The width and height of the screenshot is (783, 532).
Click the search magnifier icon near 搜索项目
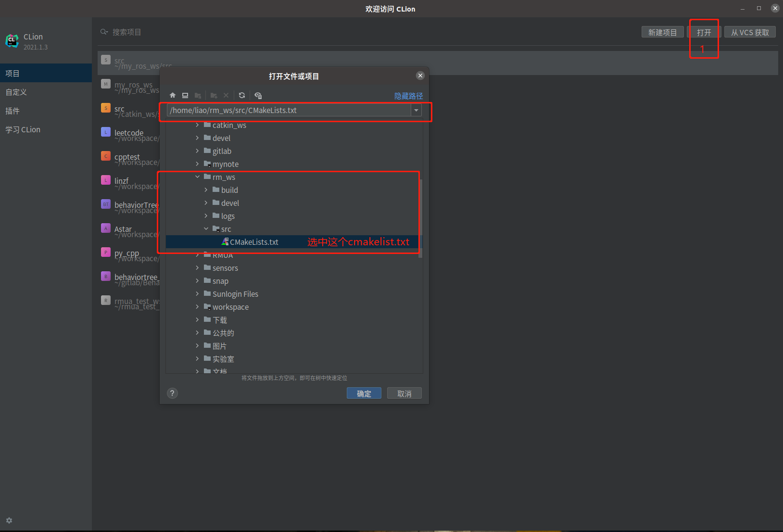(x=104, y=32)
